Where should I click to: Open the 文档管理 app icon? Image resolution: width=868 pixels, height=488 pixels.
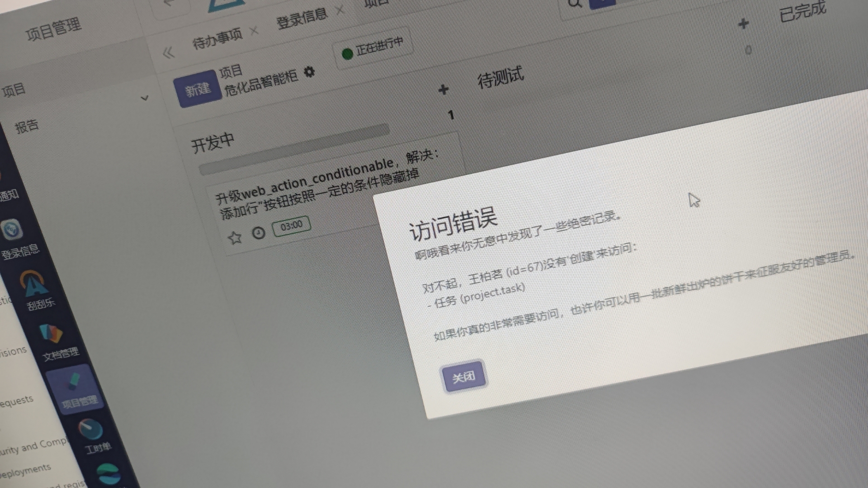coord(57,342)
